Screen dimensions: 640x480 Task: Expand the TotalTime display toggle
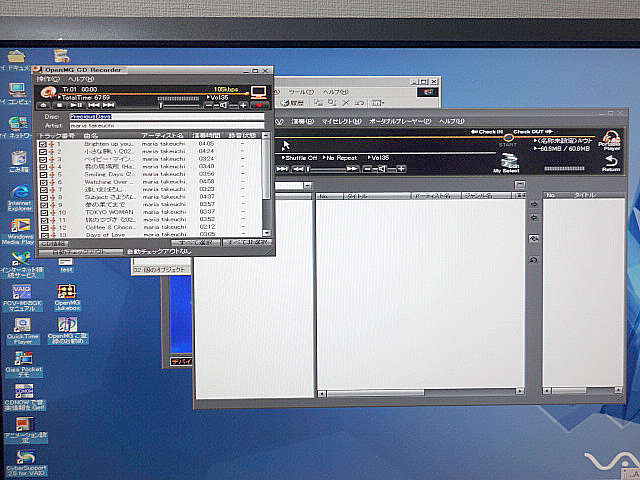(84, 98)
